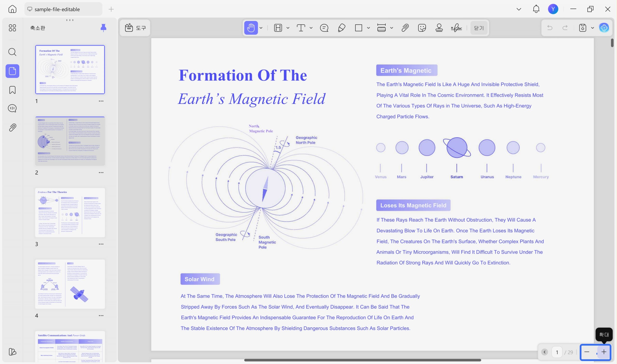Screen dimensions: 617x364
Task: Select page 3 thumbnail
Action: 70,212
